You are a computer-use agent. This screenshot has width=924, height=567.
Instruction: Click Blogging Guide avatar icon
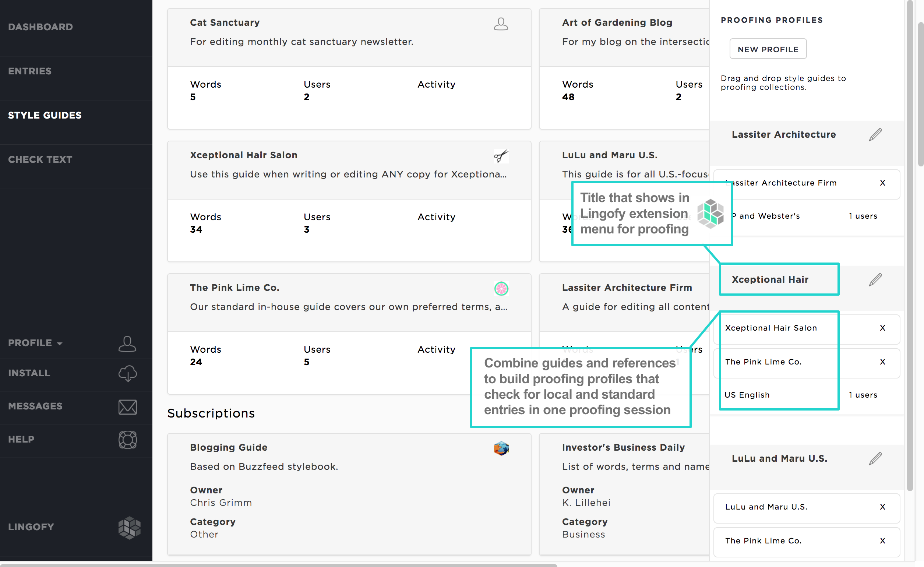501,448
